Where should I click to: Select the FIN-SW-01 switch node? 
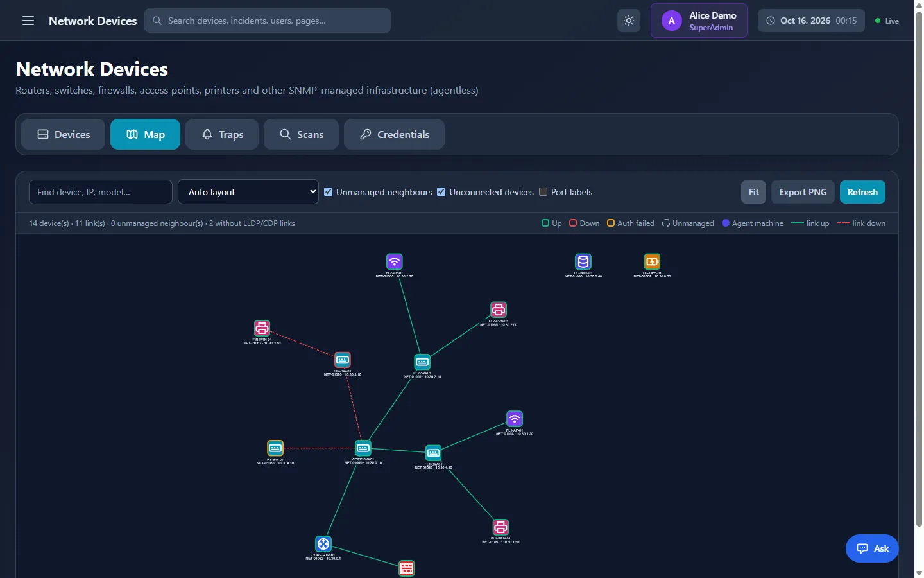[x=343, y=360]
